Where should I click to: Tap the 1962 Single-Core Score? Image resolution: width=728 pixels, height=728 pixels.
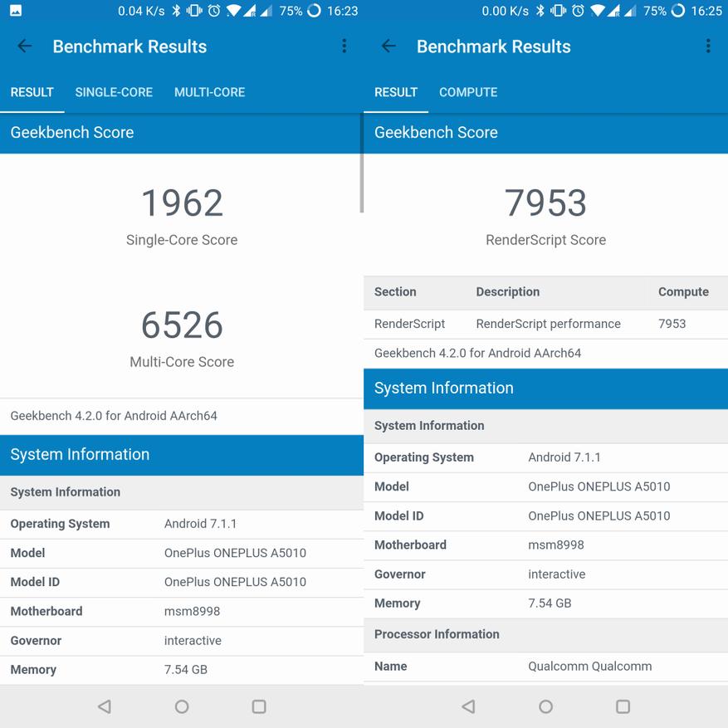click(x=182, y=203)
